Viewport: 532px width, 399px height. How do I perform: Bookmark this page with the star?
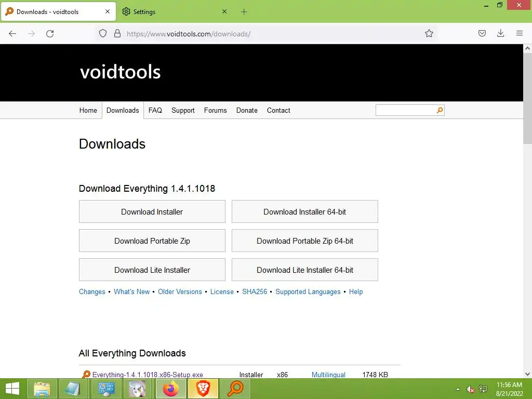[429, 33]
